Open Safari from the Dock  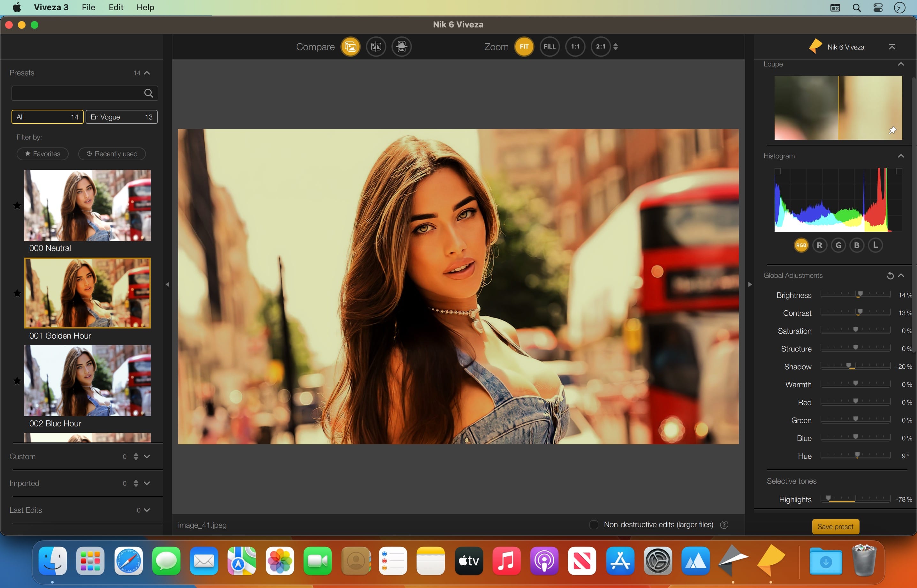pos(128,561)
